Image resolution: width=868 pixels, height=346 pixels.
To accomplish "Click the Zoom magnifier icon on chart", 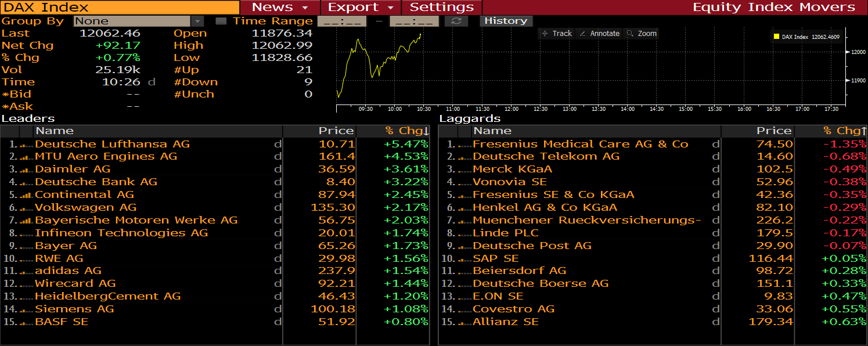I will click(631, 34).
